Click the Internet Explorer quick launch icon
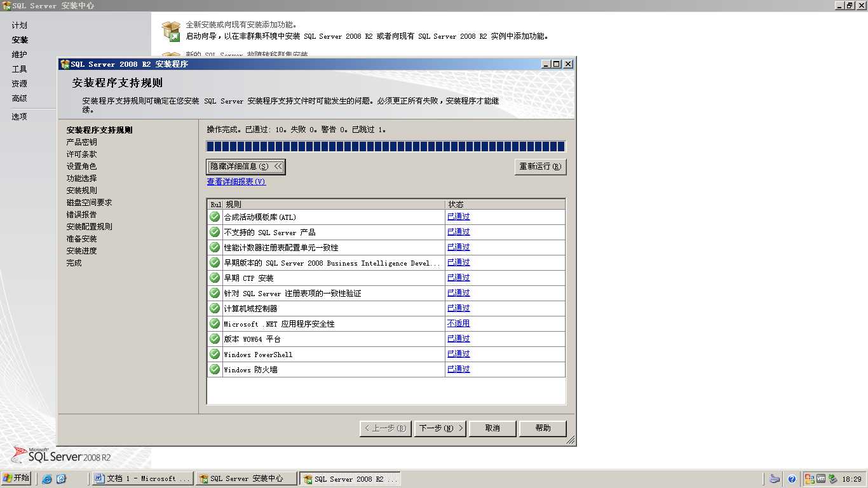 pyautogui.click(x=47, y=479)
